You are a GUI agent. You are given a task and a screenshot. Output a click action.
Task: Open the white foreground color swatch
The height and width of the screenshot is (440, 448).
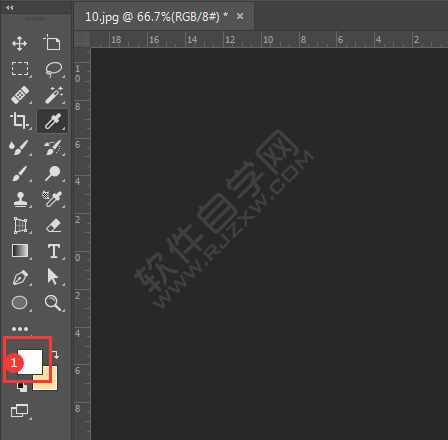[x=30, y=362]
